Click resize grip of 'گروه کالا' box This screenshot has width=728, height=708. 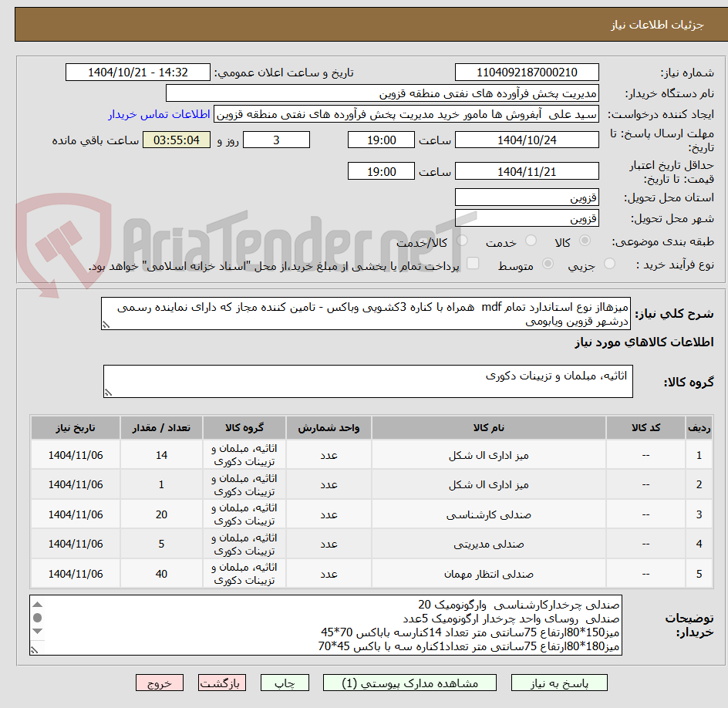108,393
